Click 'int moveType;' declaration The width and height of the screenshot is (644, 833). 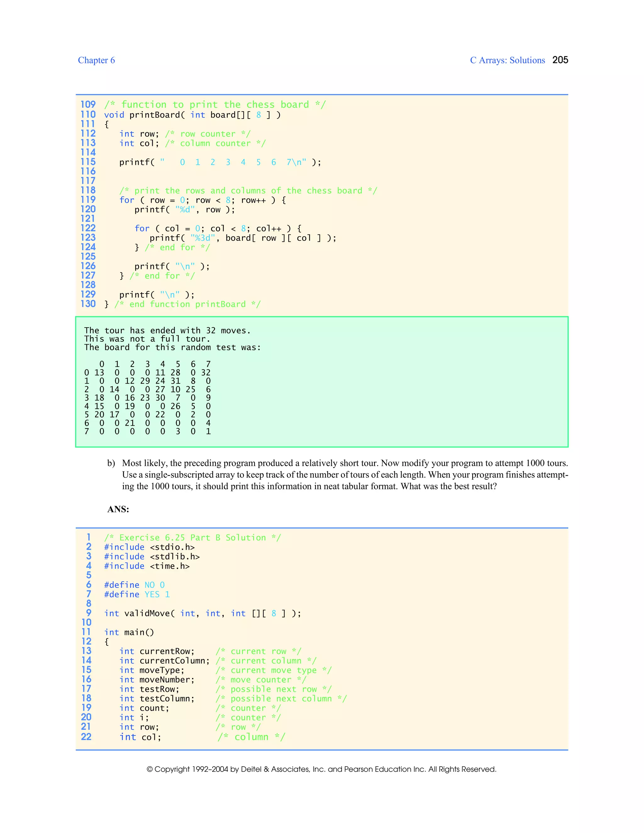coord(152,670)
